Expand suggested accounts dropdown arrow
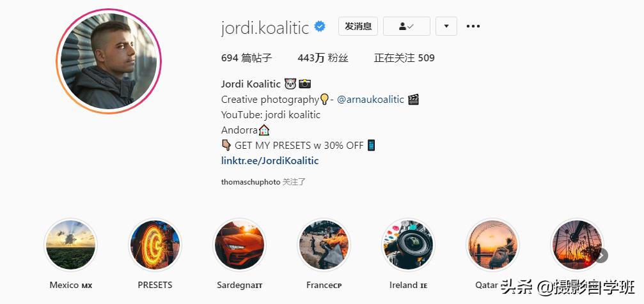Screen dimensions: 644x304 tap(446, 26)
